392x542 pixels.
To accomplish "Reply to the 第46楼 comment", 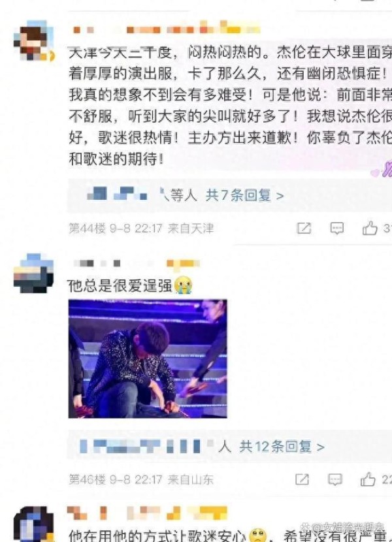I will coord(335,479).
